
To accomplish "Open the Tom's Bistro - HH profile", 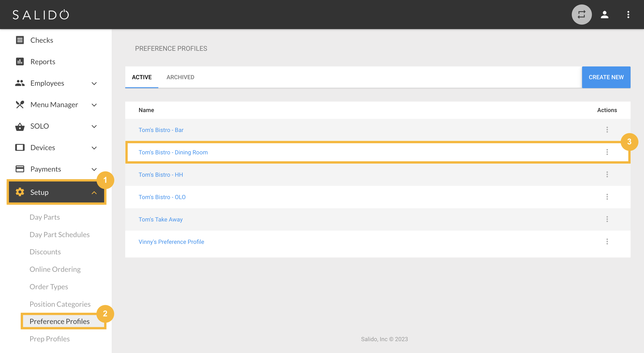I will [161, 175].
